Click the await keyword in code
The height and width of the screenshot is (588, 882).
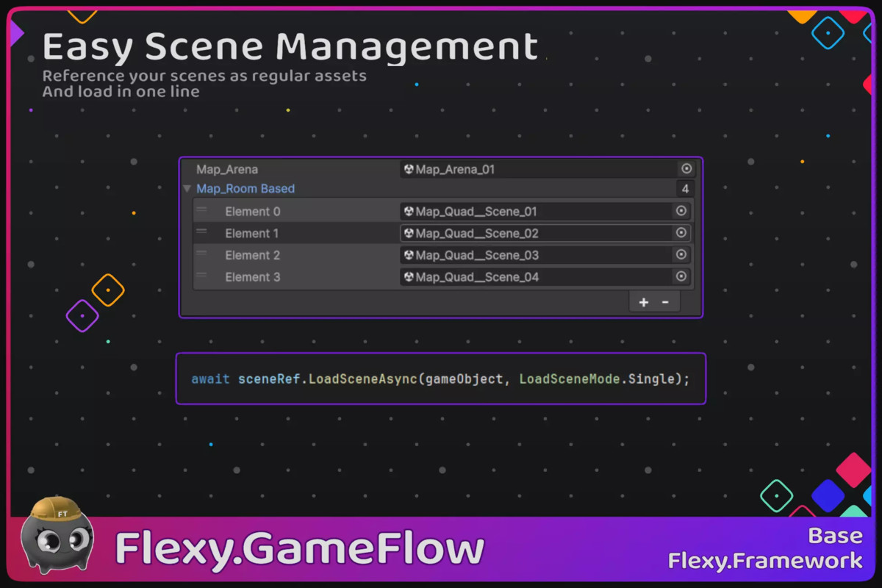click(211, 379)
